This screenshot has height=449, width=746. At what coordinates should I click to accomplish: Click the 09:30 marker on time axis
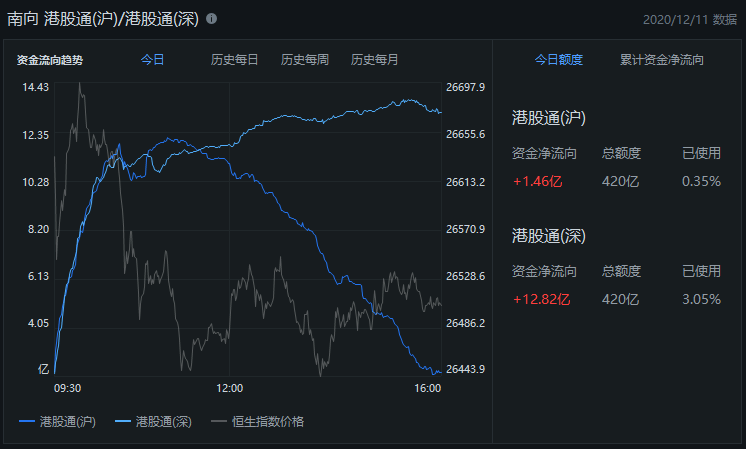click(x=67, y=387)
